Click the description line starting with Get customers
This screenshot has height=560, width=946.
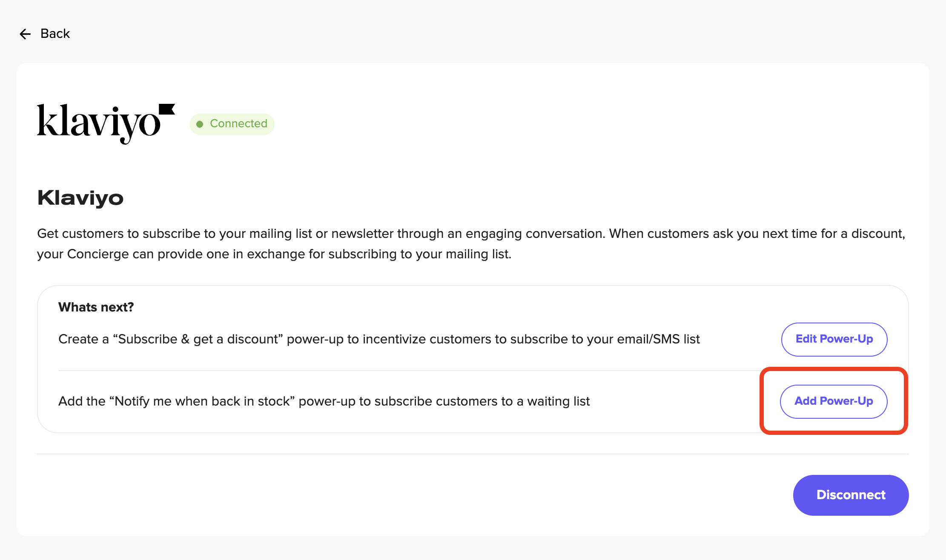click(x=471, y=234)
